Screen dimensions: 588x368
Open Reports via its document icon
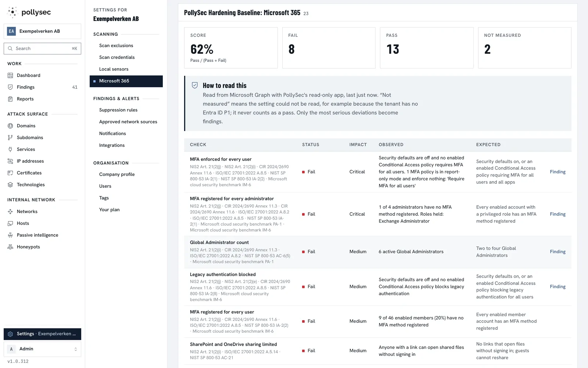click(10, 99)
